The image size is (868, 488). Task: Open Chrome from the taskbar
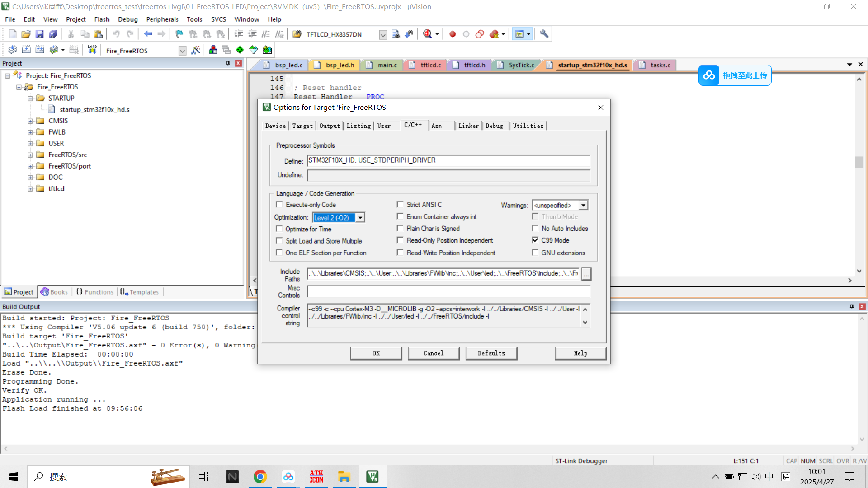point(260,477)
